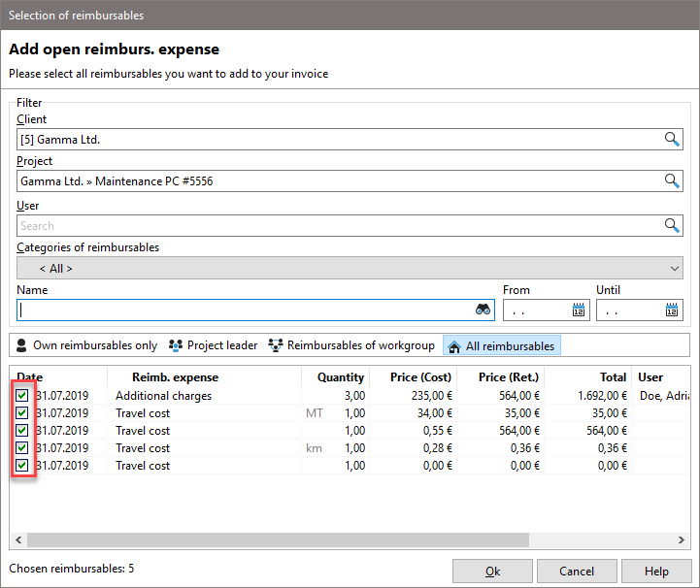Uncheck the Travel cost km row checkbox
700x588 pixels.
point(22,448)
